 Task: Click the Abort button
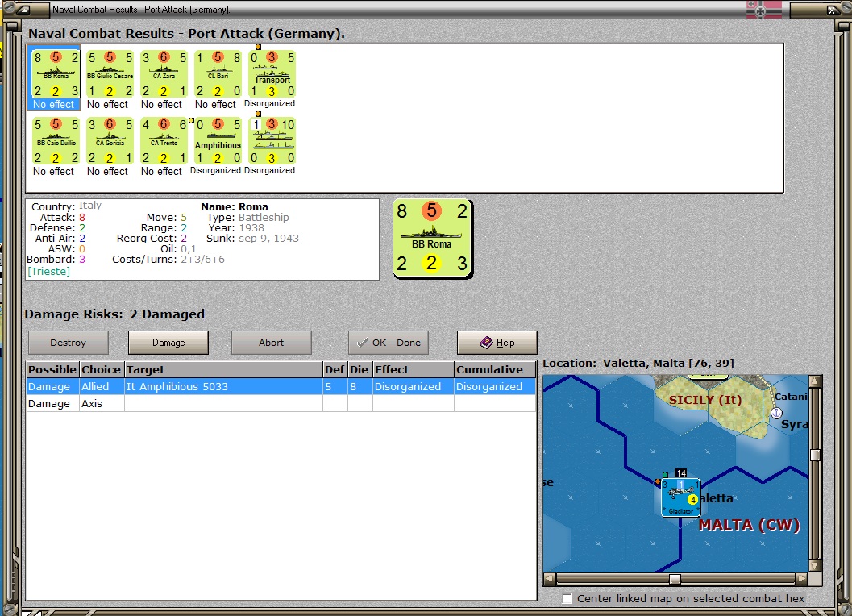[x=271, y=343]
